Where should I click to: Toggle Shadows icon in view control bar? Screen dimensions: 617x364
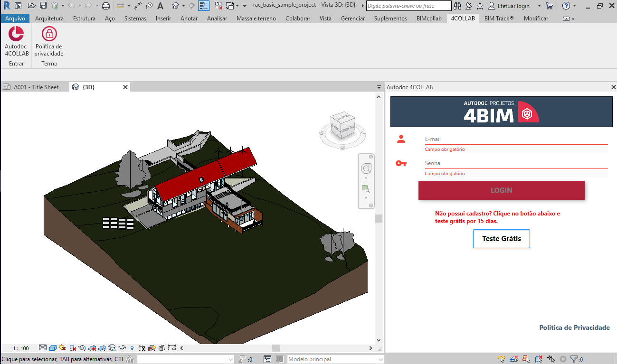(73, 348)
